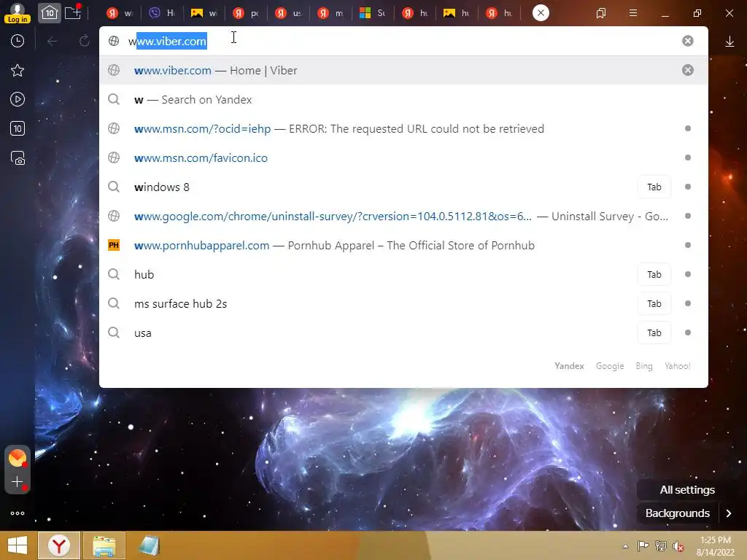
Task: Switch to the next background with the chevron
Action: coord(729,513)
